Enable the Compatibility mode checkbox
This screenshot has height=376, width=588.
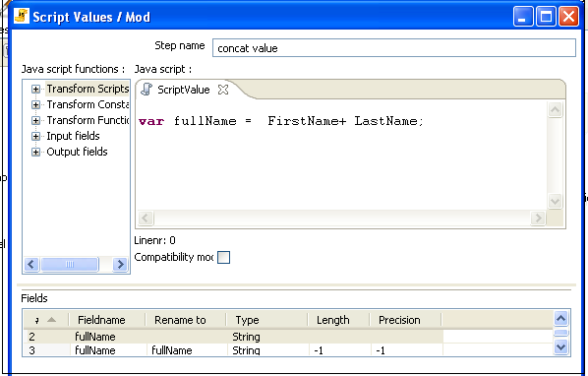223,258
